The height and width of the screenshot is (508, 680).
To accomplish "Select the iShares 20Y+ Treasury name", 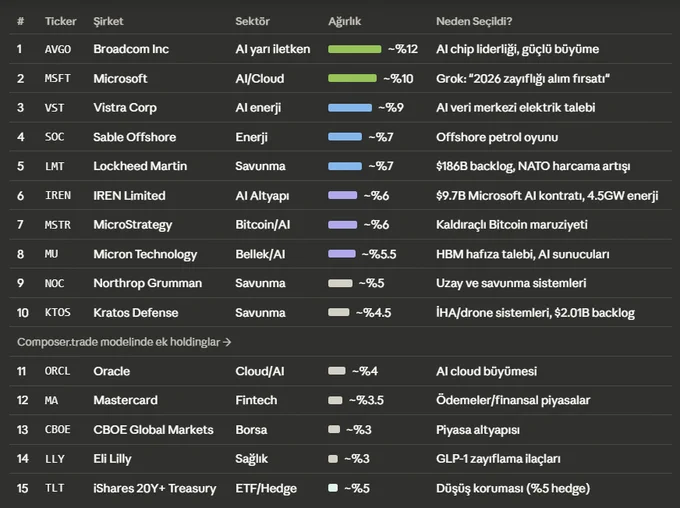I will click(x=154, y=488).
